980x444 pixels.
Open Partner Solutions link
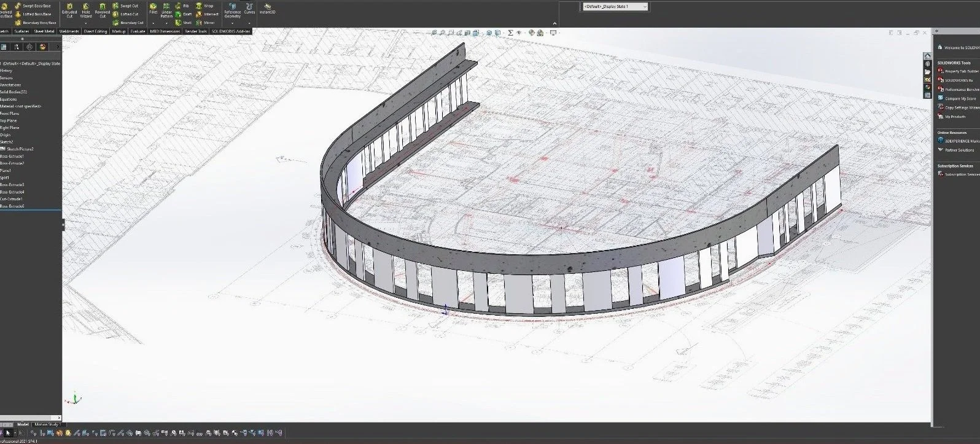pyautogui.click(x=957, y=150)
